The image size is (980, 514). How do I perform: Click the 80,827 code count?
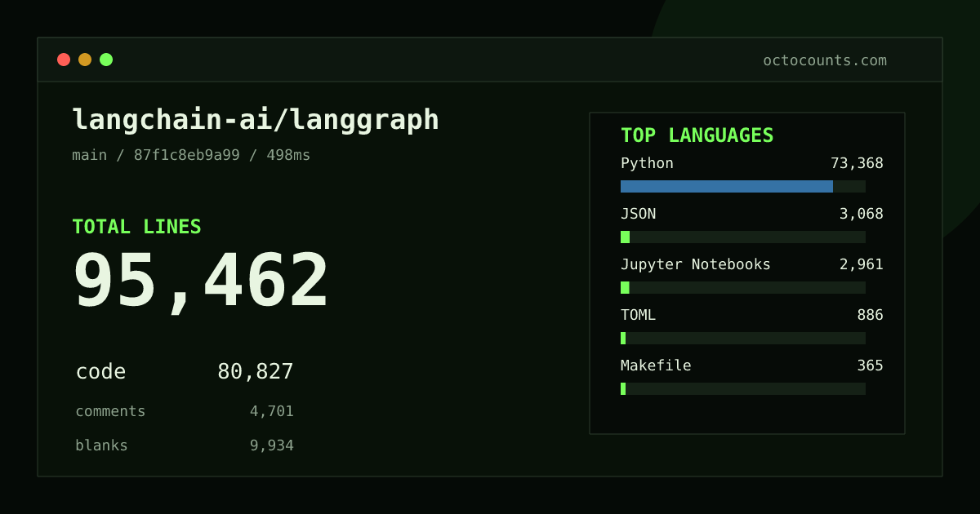[256, 372]
